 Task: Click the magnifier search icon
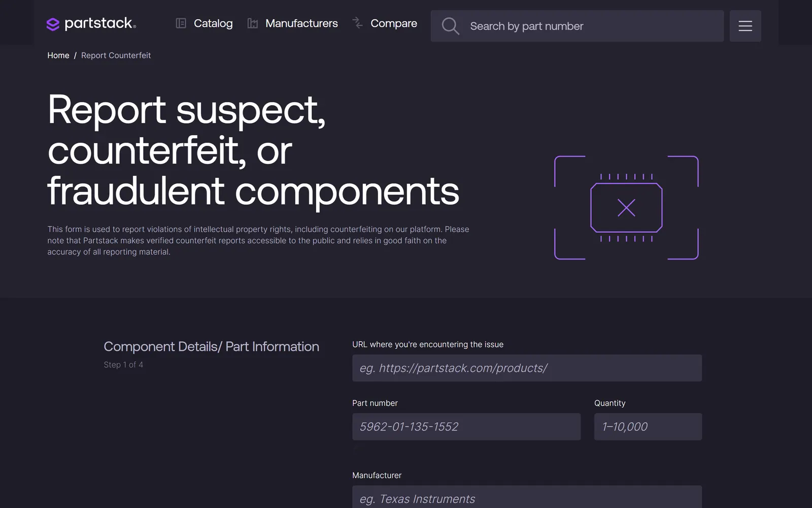click(450, 26)
